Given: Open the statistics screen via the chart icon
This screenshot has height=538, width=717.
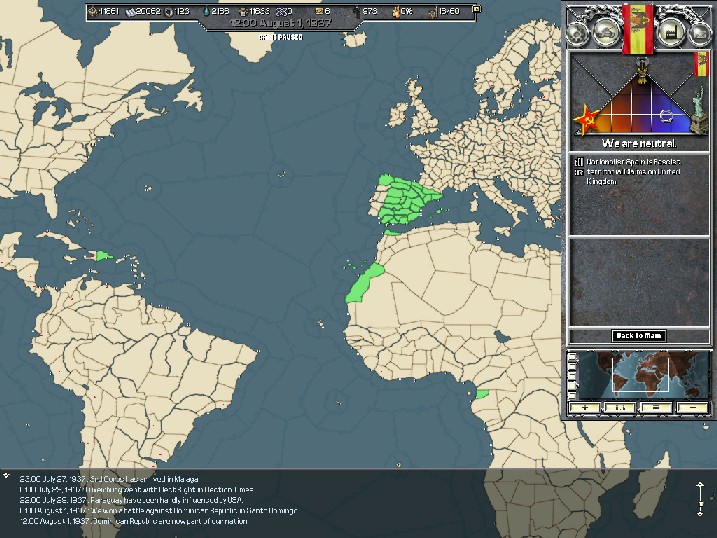Looking at the screenshot, I should coord(699,32).
